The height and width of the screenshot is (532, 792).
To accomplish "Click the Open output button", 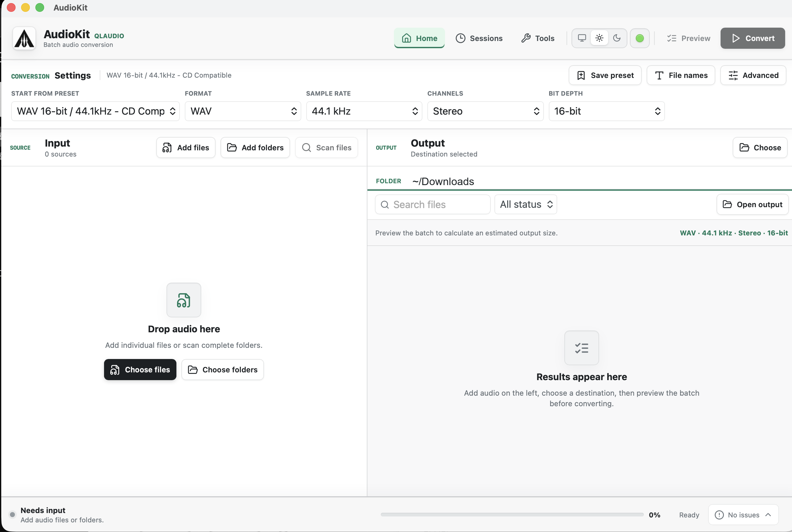I will click(752, 204).
